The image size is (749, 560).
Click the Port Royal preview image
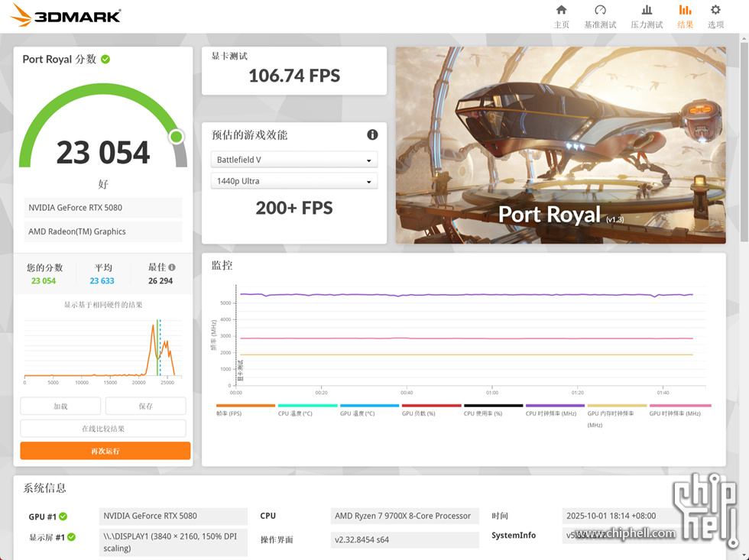click(x=560, y=145)
